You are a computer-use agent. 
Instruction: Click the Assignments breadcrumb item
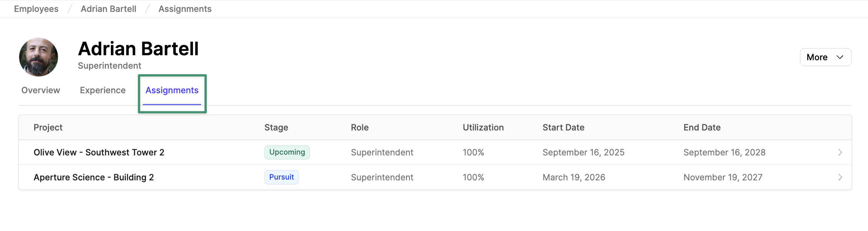point(185,9)
